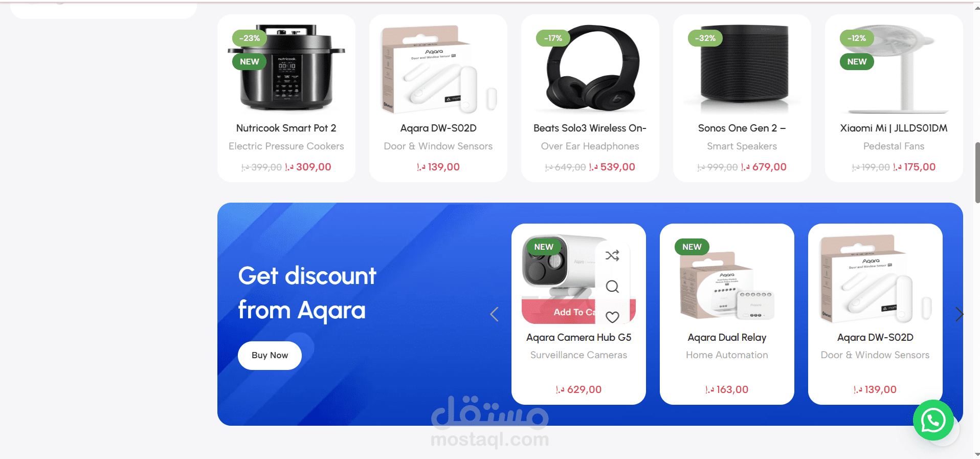The image size is (980, 459).
Task: Go to previous slide in Aqara carousel
Action: pyautogui.click(x=494, y=314)
